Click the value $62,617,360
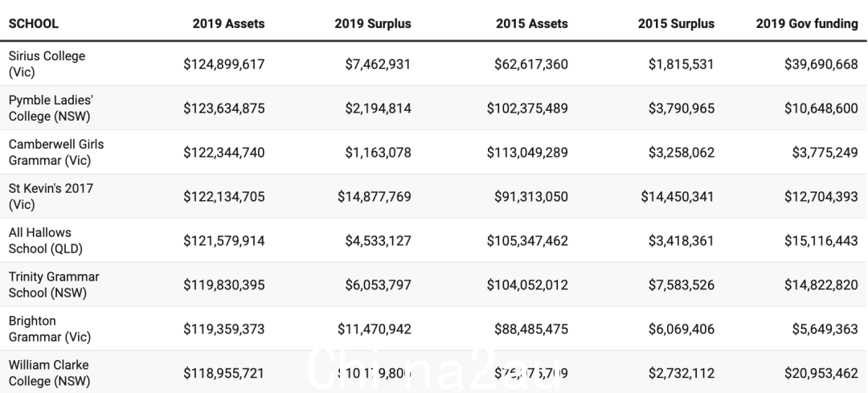The height and width of the screenshot is (393, 868). (531, 64)
